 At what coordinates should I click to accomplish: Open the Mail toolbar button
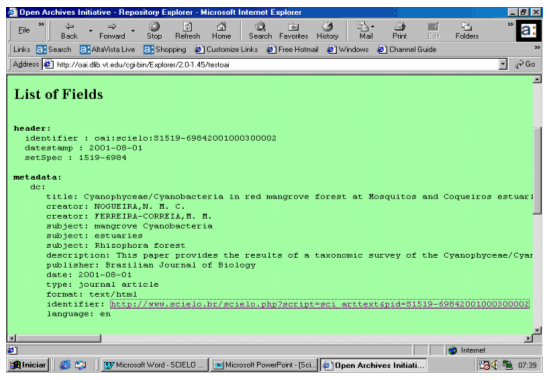[x=366, y=31]
